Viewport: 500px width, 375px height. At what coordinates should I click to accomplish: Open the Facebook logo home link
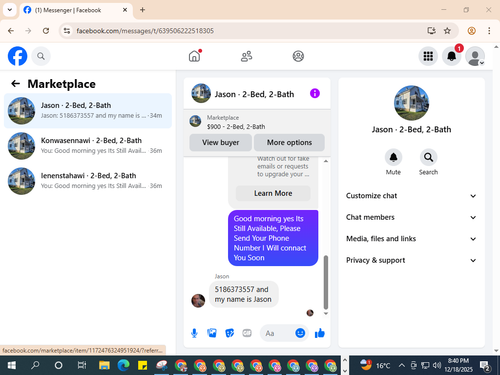pos(17,56)
